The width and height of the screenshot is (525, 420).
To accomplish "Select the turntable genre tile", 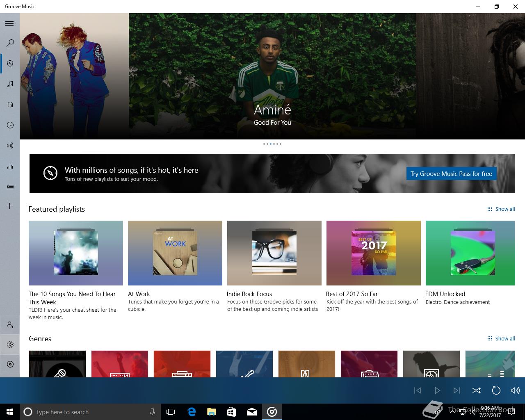I will click(431, 364).
